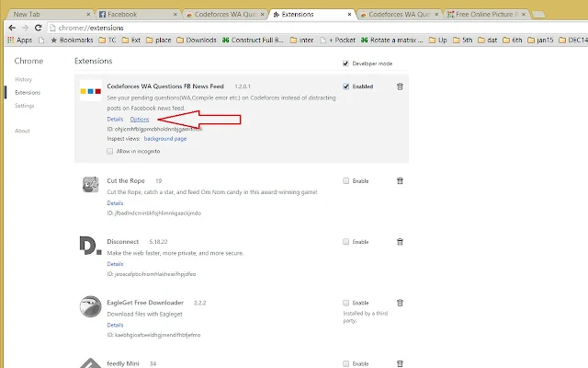Screen dimensions: 588x368
Task: Click the EagleGet version number 2.2.2
Action: click(x=200, y=303)
